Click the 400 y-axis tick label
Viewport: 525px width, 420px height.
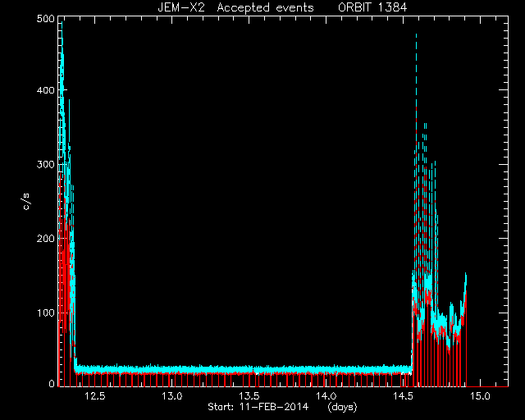coord(46,90)
